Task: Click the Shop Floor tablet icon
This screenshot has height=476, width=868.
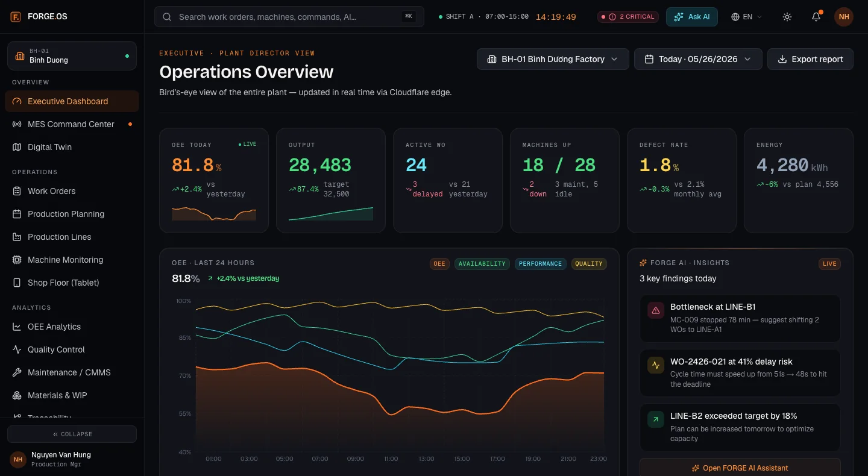Action: 17,283
